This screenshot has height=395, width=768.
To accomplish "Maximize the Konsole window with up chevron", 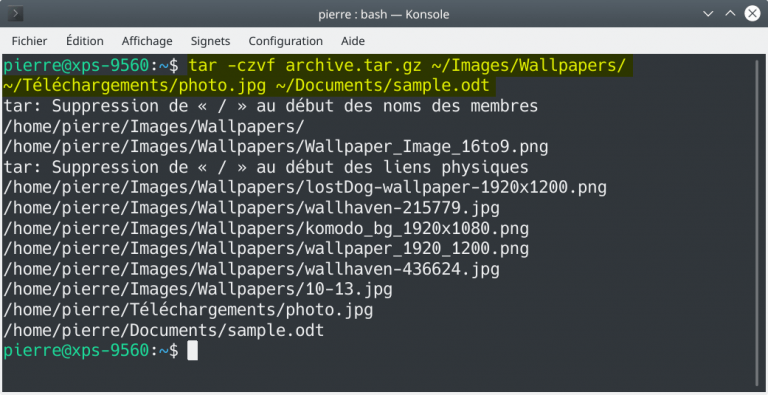I will coord(730,14).
